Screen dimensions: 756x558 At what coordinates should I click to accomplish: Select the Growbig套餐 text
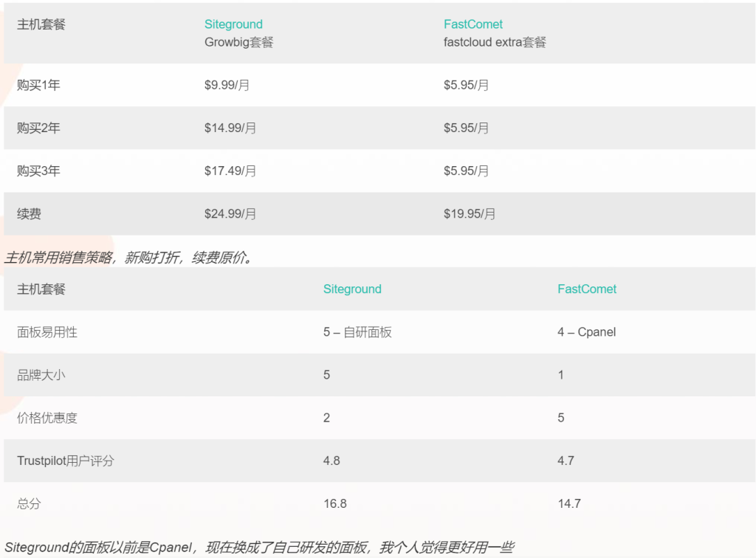pyautogui.click(x=238, y=42)
